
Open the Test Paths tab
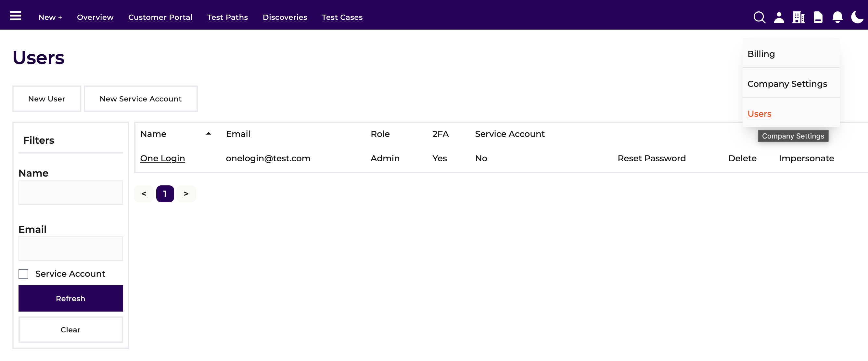coord(227,17)
